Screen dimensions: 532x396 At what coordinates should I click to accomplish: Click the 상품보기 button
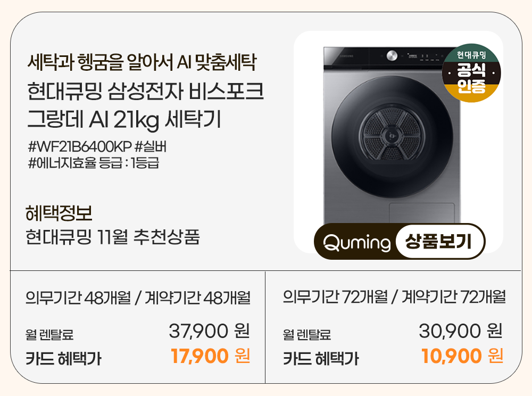pyautogui.click(x=439, y=242)
